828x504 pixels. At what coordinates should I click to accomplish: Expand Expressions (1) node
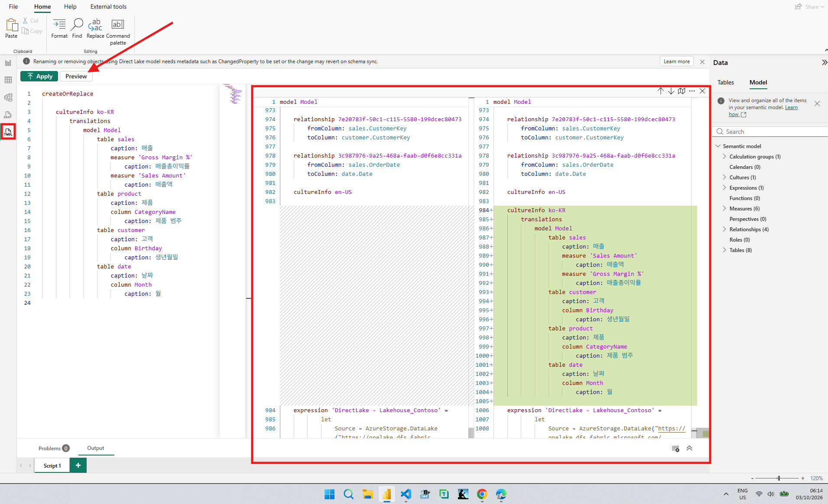pyautogui.click(x=724, y=188)
